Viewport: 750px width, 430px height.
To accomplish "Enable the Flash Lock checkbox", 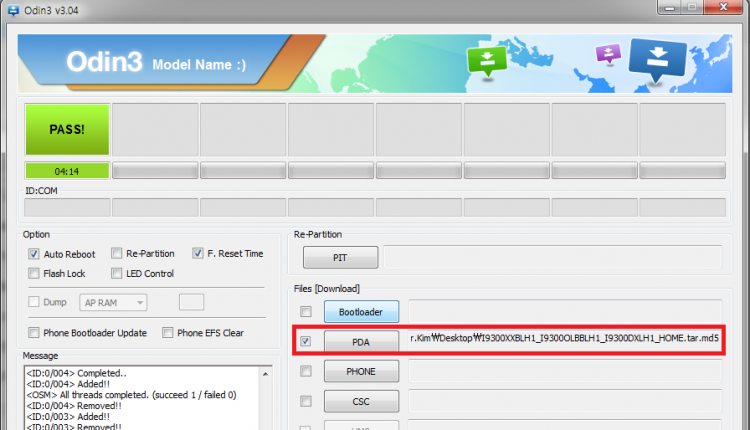I will pos(35,273).
